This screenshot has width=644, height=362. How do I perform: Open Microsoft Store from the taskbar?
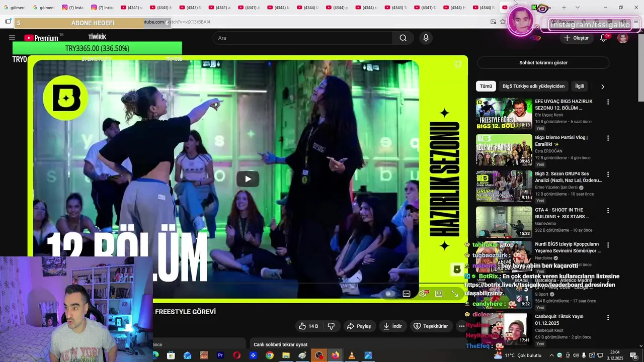coord(171,355)
